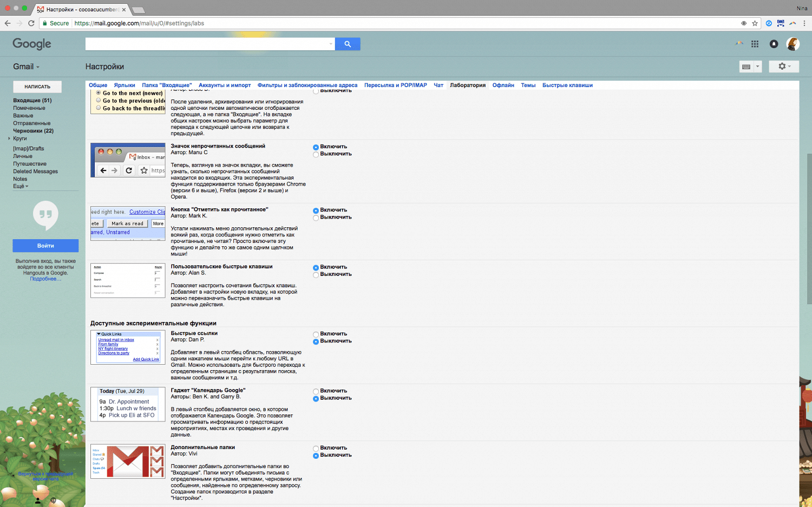This screenshot has width=812, height=507.
Task: Click the Hangouts contacts person icon
Action: coord(38,501)
